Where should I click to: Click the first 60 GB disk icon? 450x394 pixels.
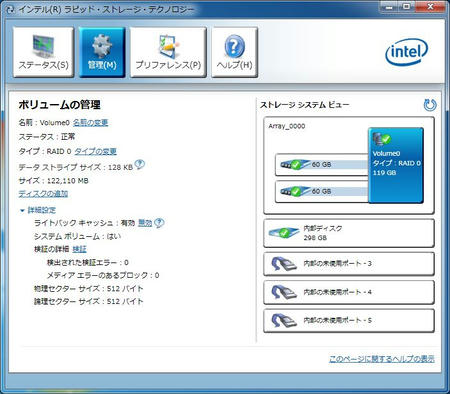point(295,164)
